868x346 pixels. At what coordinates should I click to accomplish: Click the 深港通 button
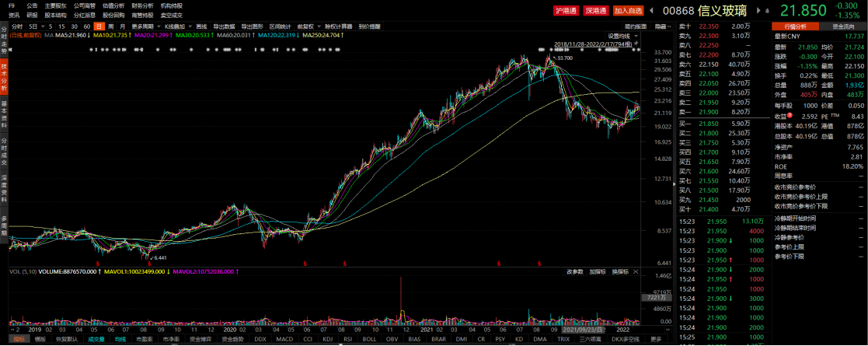596,11
